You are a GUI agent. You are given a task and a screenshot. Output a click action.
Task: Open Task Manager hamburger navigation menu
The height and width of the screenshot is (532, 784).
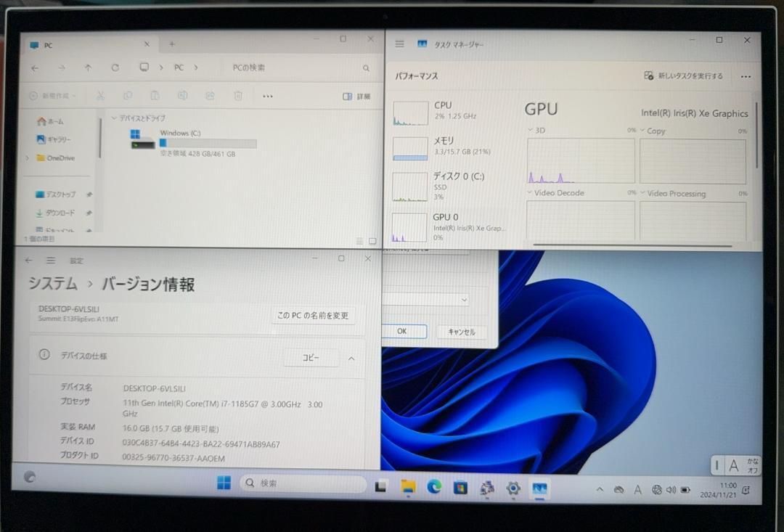coord(399,44)
